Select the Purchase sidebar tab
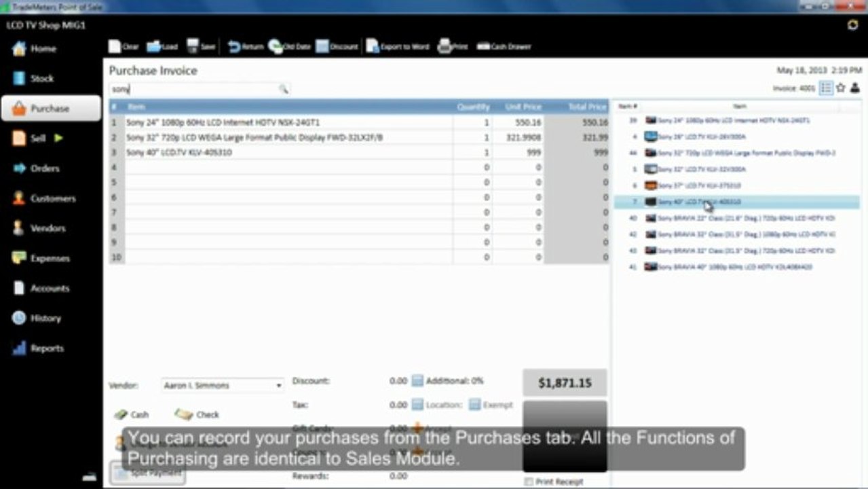868x489 pixels. (51, 109)
